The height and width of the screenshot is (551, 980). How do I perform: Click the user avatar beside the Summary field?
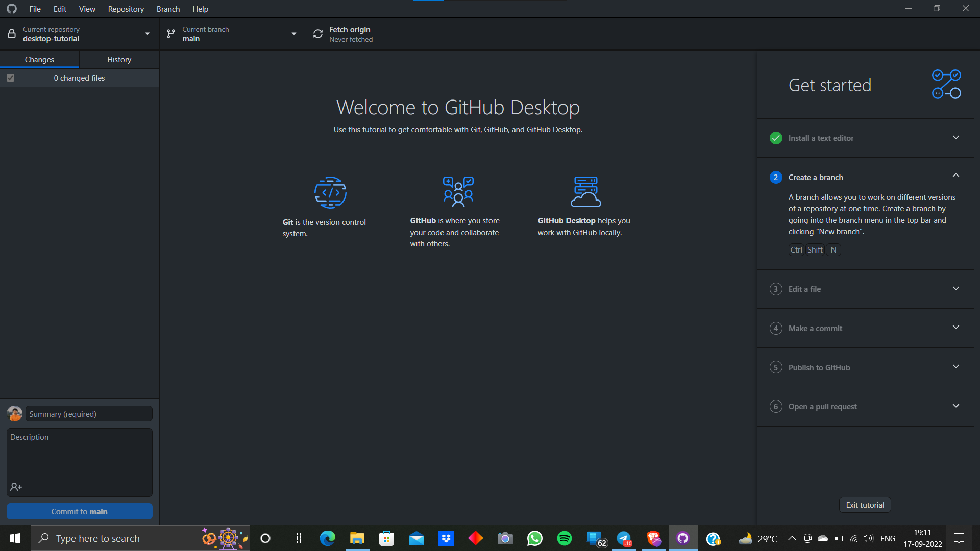click(x=14, y=413)
